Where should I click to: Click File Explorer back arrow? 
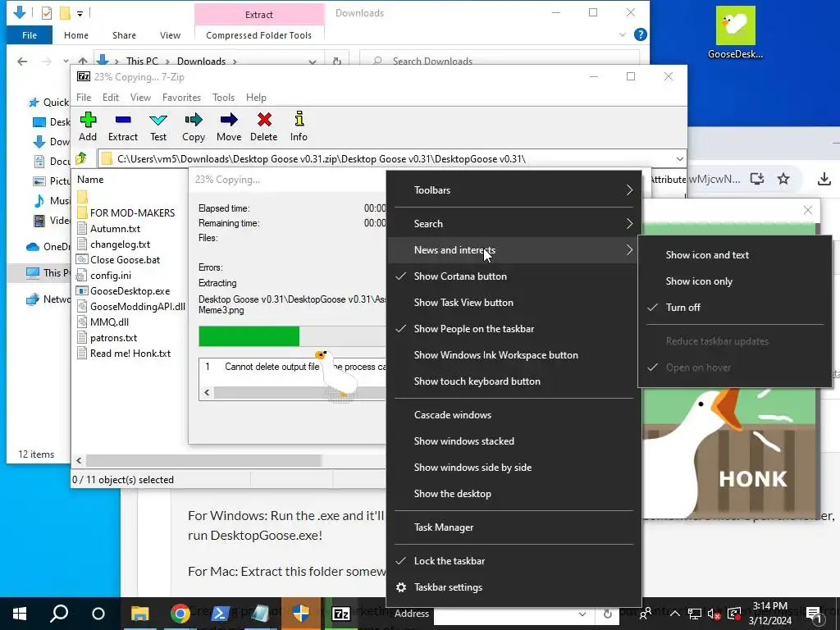click(x=22, y=61)
